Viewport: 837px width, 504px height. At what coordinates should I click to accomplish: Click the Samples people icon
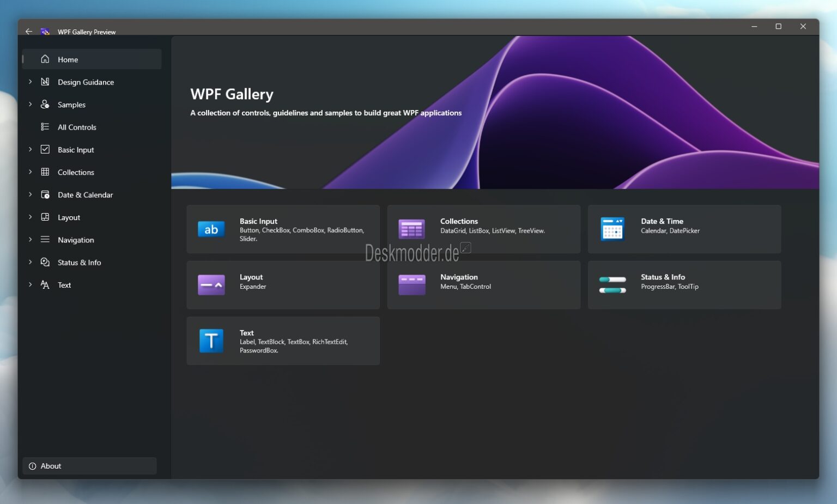pyautogui.click(x=45, y=104)
